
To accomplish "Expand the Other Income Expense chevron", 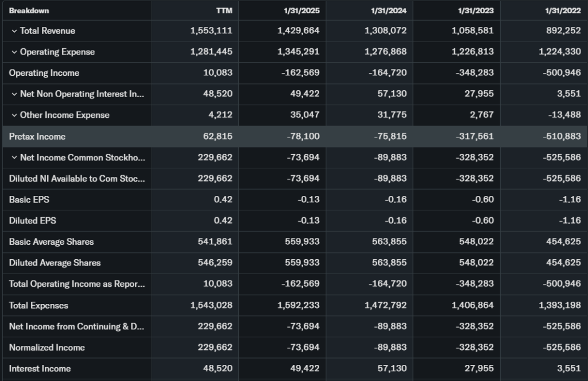I will (14, 116).
